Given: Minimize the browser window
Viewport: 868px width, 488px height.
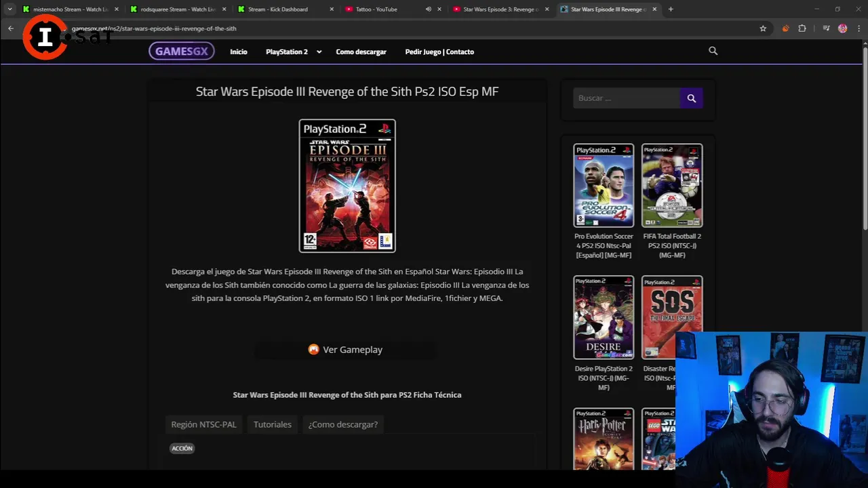Looking at the screenshot, I should point(816,9).
